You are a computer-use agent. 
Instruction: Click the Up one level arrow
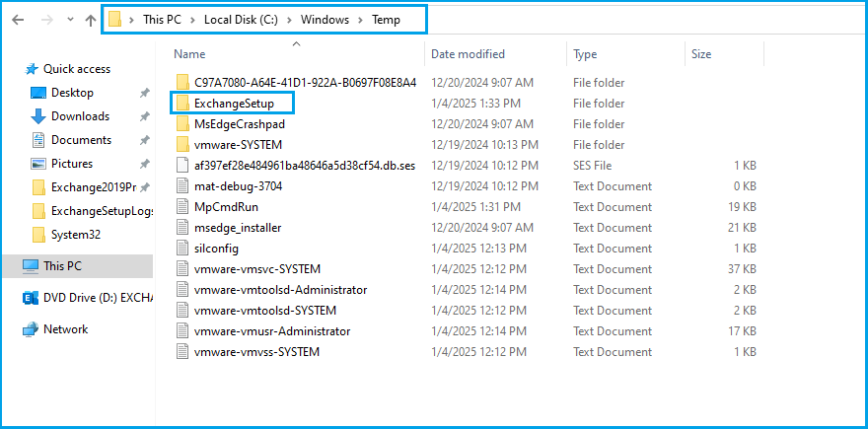pos(90,20)
